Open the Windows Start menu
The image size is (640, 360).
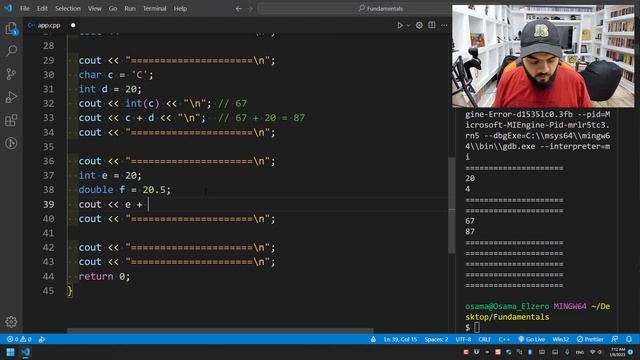coord(10,352)
